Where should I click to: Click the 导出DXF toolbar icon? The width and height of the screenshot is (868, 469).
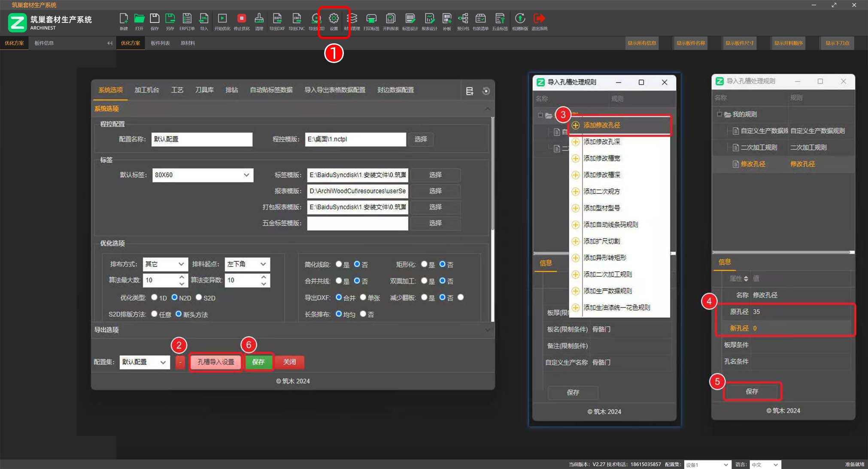[x=277, y=18]
